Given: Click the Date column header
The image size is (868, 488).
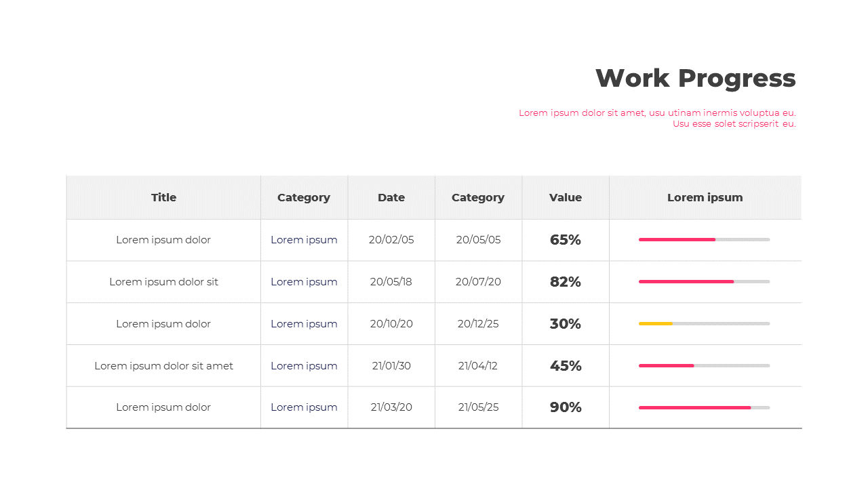Looking at the screenshot, I should click(391, 198).
